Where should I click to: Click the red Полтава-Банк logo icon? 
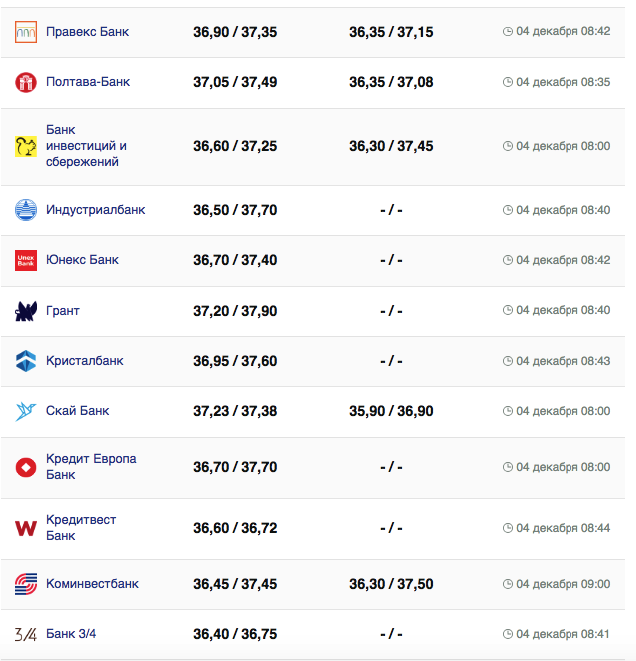[x=26, y=82]
